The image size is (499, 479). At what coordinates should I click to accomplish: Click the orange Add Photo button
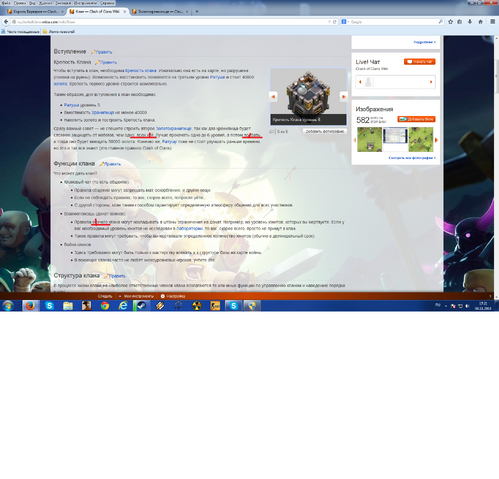pyautogui.click(x=416, y=119)
